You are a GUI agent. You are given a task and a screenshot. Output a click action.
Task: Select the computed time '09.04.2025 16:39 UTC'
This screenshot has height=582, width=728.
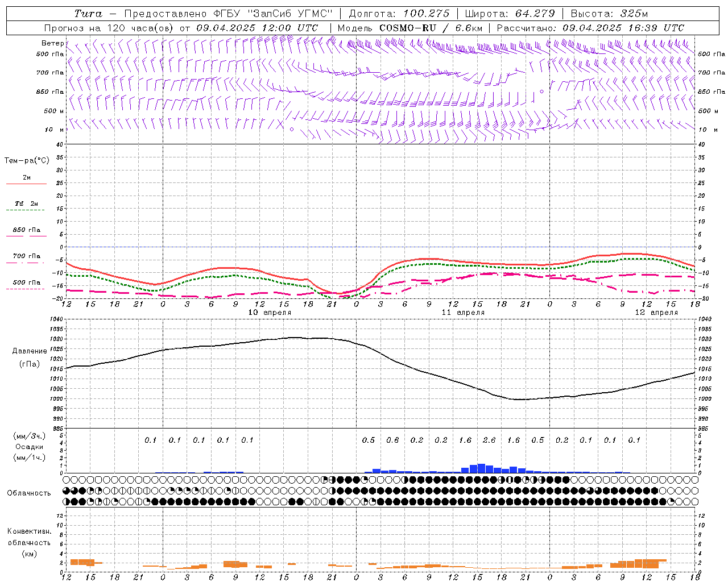click(x=623, y=28)
